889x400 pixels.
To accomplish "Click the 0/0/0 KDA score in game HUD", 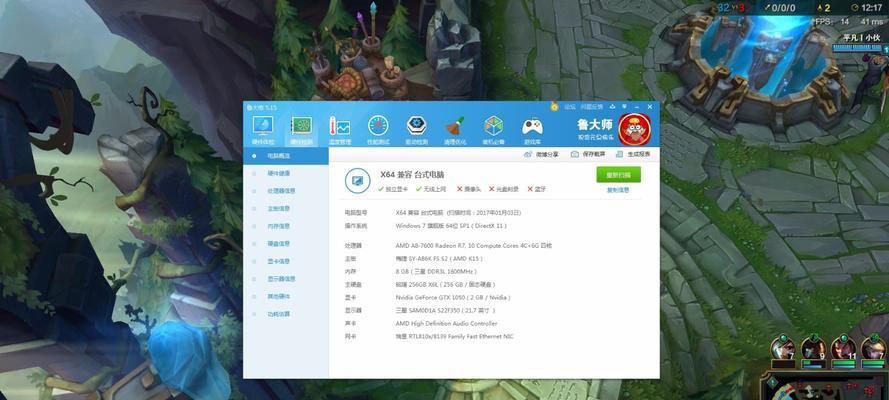I will pyautogui.click(x=785, y=8).
